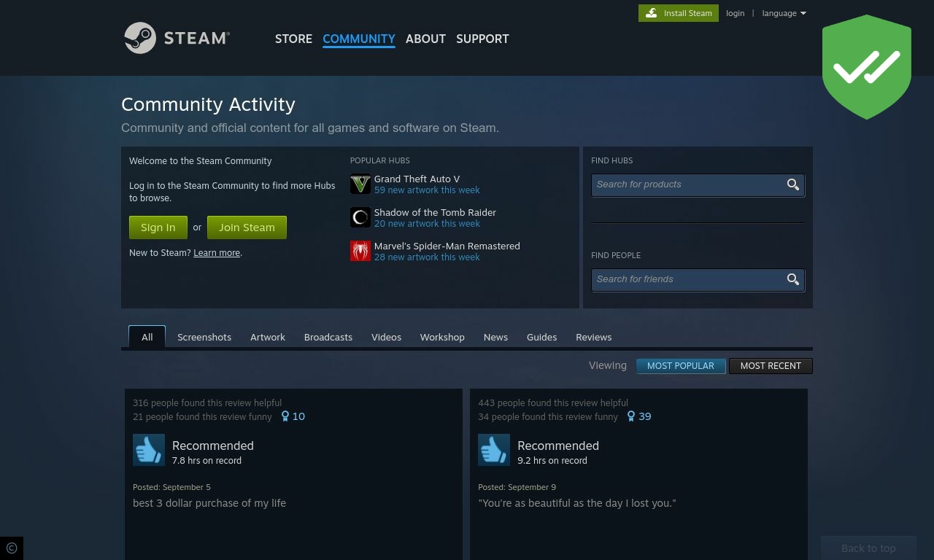
Task: Click the Join Steam button
Action: point(247,227)
